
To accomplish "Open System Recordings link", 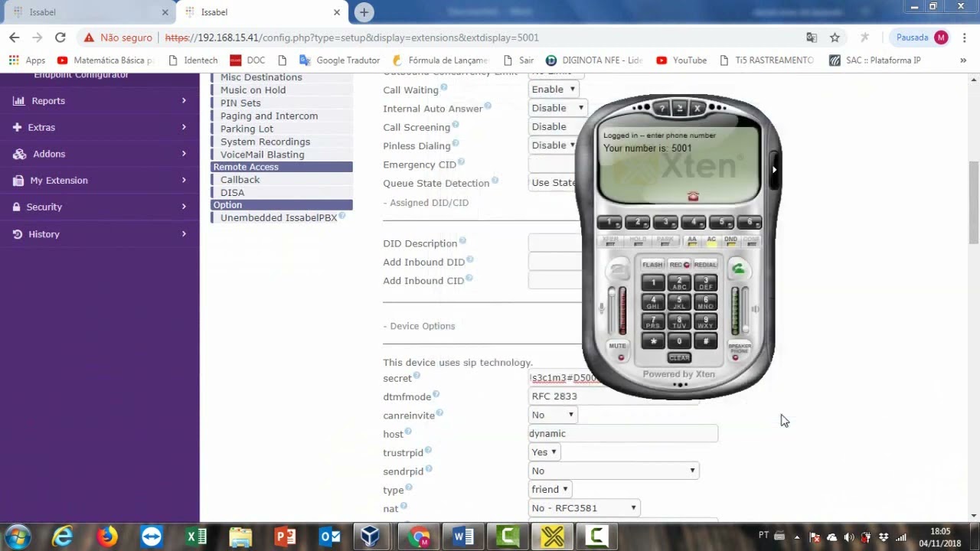I will click(x=265, y=142).
